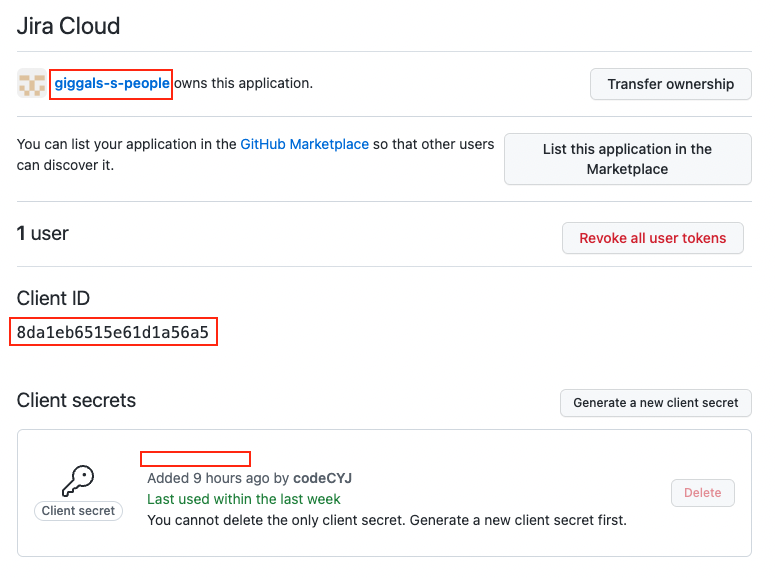The width and height of the screenshot is (775, 578).
Task: Click the 1 user count text
Action: tap(42, 234)
